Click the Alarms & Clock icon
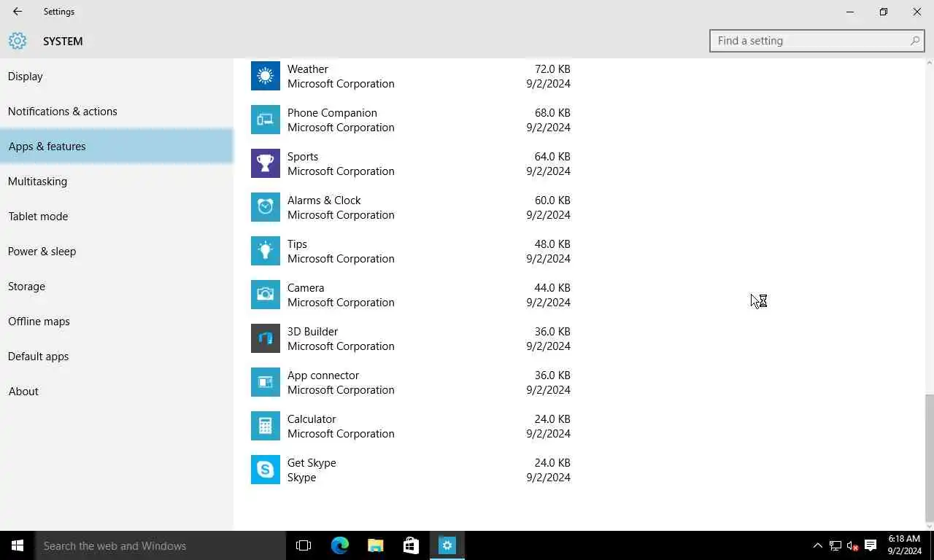The height and width of the screenshot is (560, 934). 266,207
